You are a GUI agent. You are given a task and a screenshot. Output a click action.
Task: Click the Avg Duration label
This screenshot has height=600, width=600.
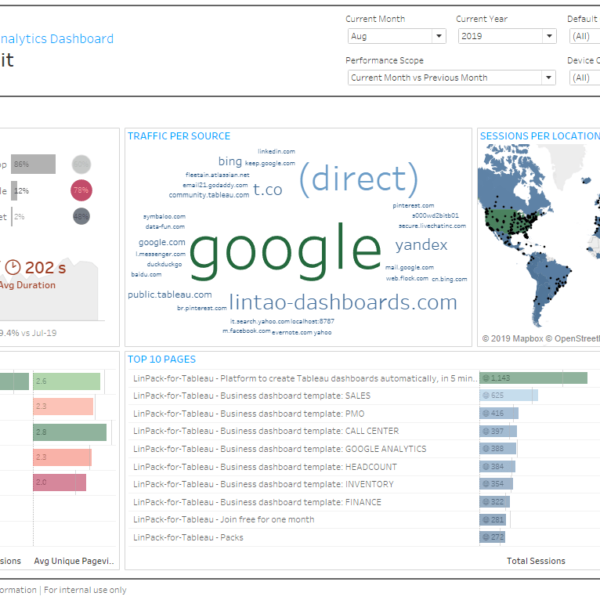(x=27, y=285)
